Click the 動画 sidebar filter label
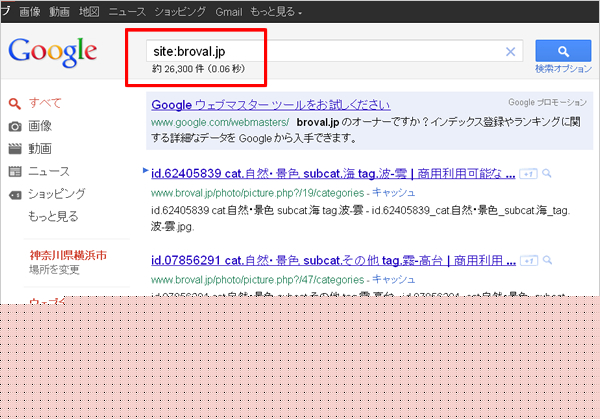The width and height of the screenshot is (600, 419). click(x=40, y=148)
